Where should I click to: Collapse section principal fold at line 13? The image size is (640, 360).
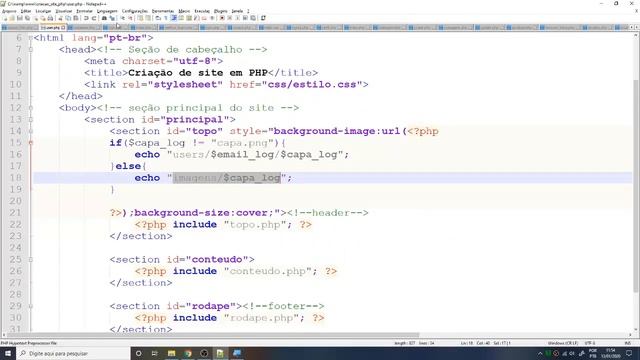[31, 120]
